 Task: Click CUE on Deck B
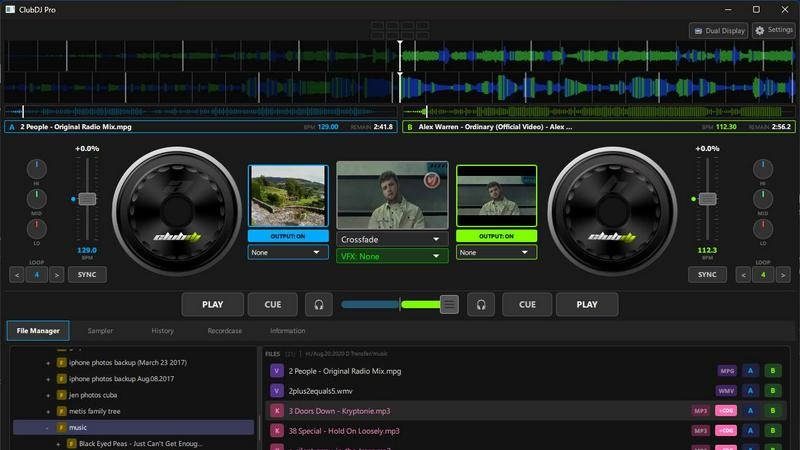527,305
